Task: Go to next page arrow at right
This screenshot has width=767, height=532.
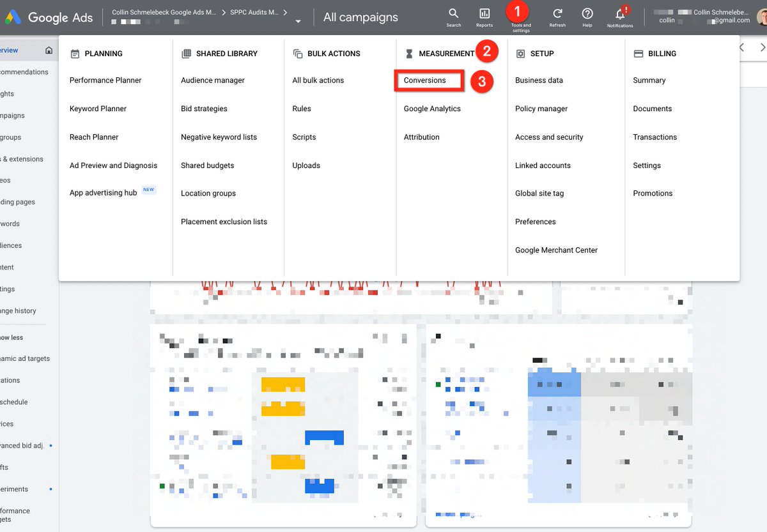Action: [x=763, y=47]
